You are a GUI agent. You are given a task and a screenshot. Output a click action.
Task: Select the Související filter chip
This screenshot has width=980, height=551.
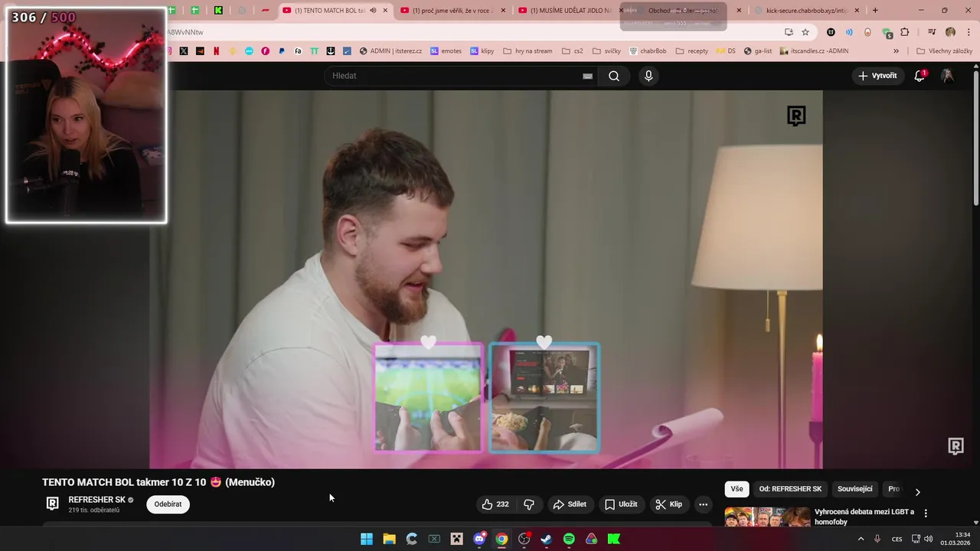click(x=854, y=489)
